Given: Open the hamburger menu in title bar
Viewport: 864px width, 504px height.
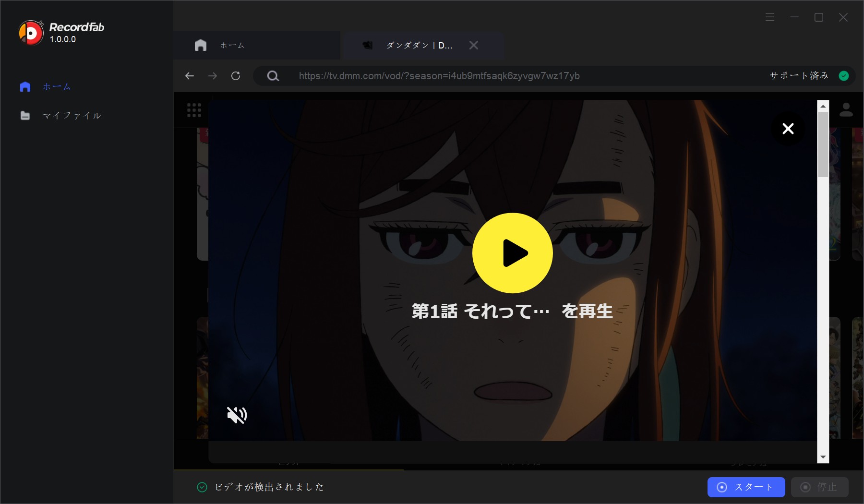Looking at the screenshot, I should tap(770, 17).
